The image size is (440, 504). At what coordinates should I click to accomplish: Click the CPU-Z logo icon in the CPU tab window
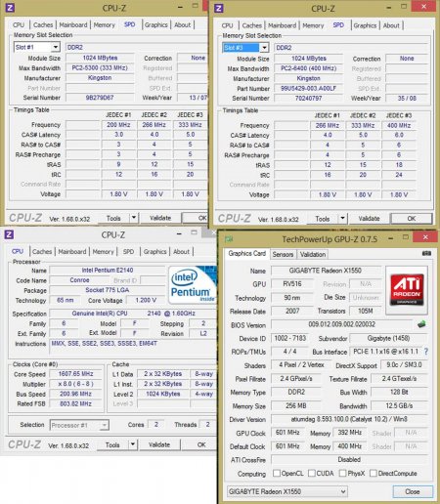[9, 234]
